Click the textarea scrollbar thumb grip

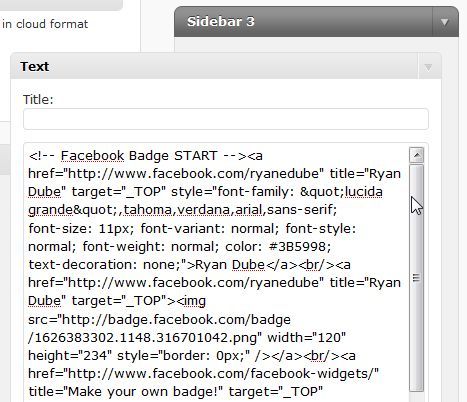tap(416, 277)
